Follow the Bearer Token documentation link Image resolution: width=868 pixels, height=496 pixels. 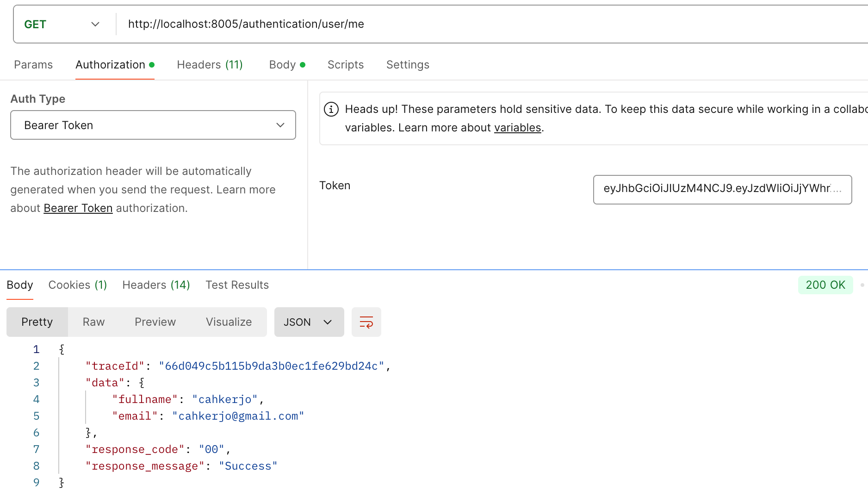78,208
